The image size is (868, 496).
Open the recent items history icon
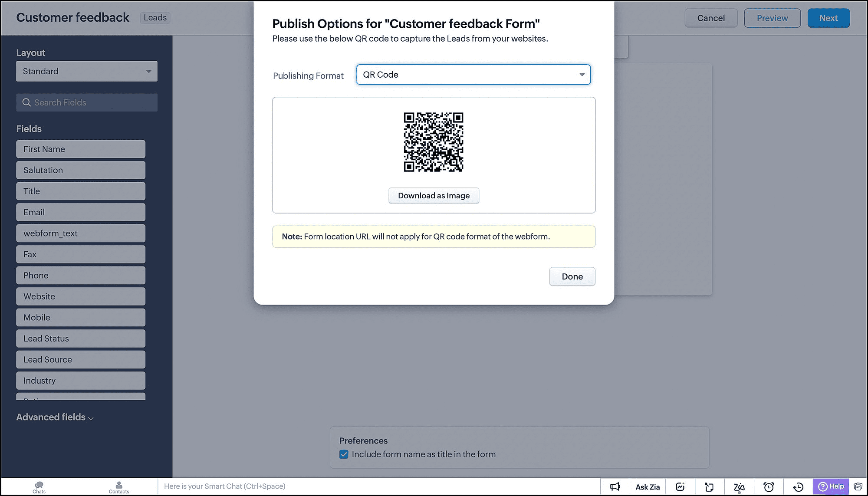click(798, 486)
